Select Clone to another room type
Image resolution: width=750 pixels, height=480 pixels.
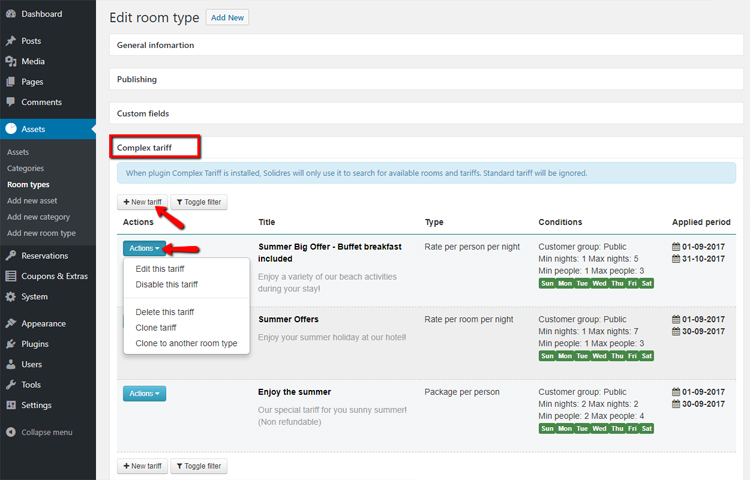click(x=186, y=343)
